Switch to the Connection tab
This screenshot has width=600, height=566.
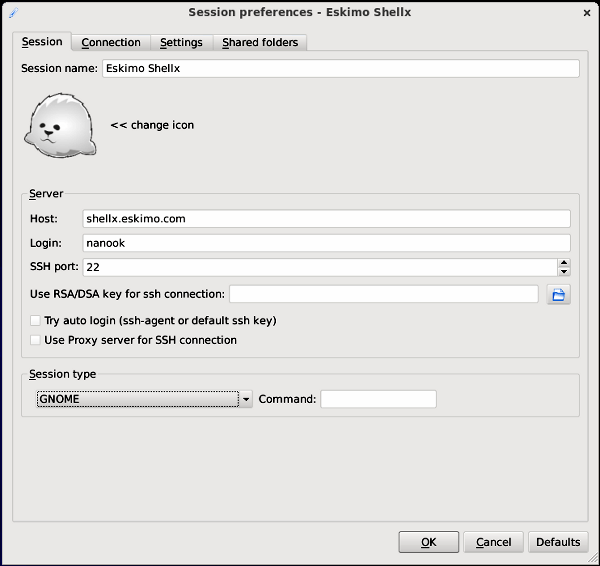pyautogui.click(x=111, y=42)
